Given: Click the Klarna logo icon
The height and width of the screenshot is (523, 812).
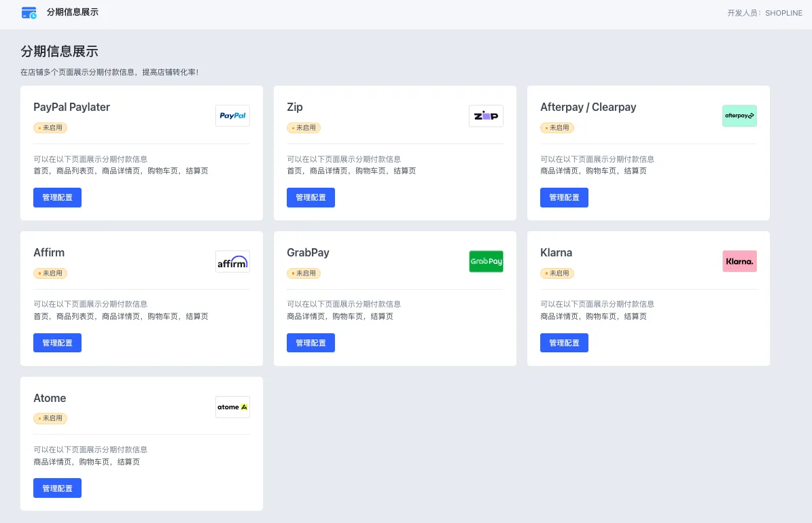Looking at the screenshot, I should (739, 262).
